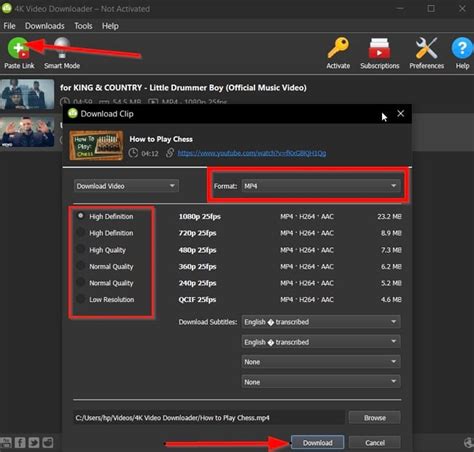
Task: Open the Tools menu
Action: 83,26
